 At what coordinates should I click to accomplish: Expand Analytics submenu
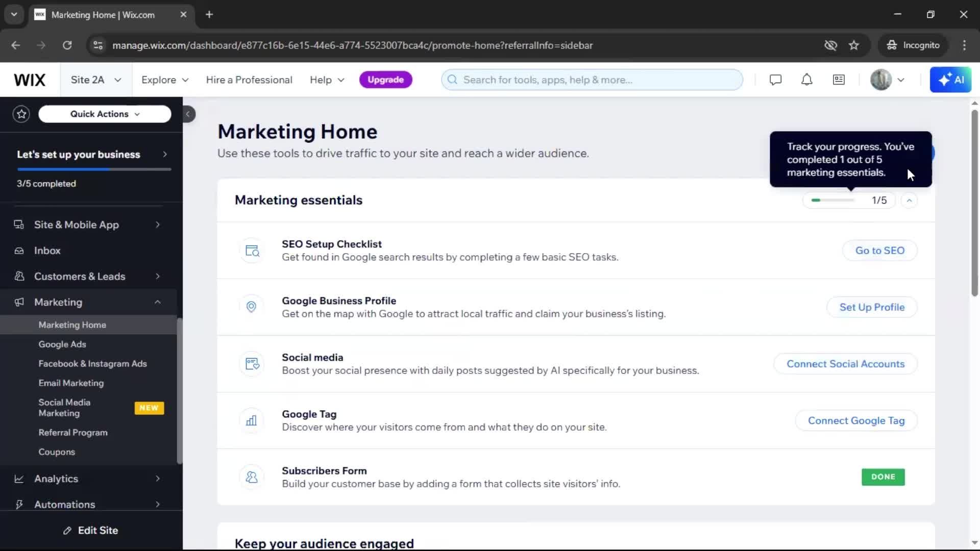pyautogui.click(x=158, y=479)
